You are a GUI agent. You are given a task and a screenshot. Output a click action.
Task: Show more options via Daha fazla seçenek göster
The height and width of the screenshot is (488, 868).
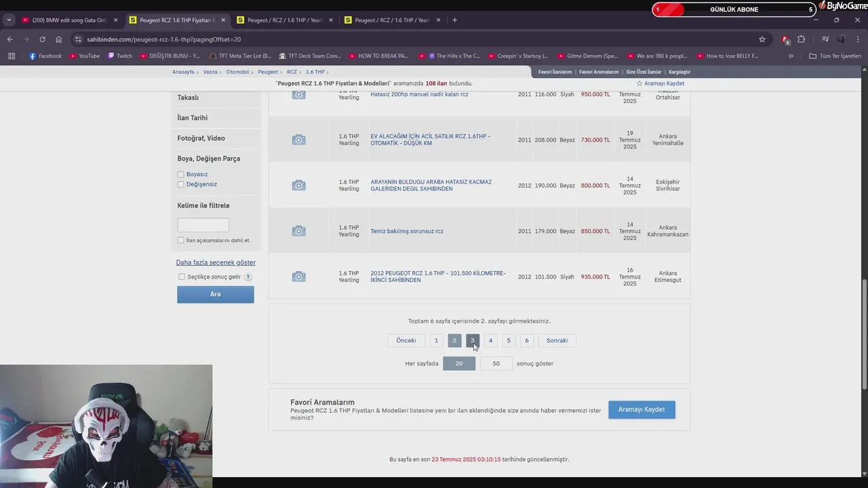click(x=216, y=262)
